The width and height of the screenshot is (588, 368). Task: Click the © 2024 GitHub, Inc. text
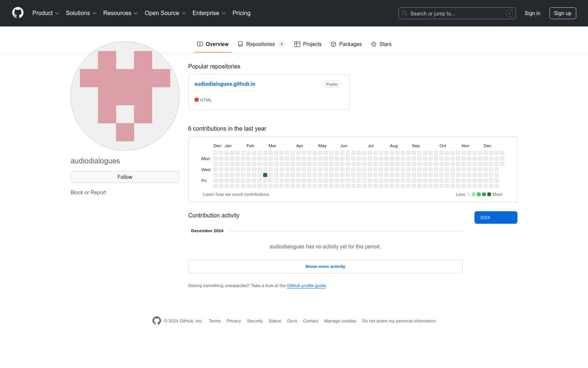click(x=183, y=321)
